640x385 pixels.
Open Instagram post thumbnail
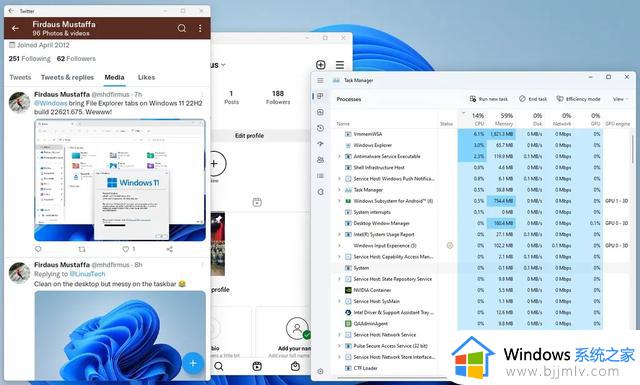218,244
